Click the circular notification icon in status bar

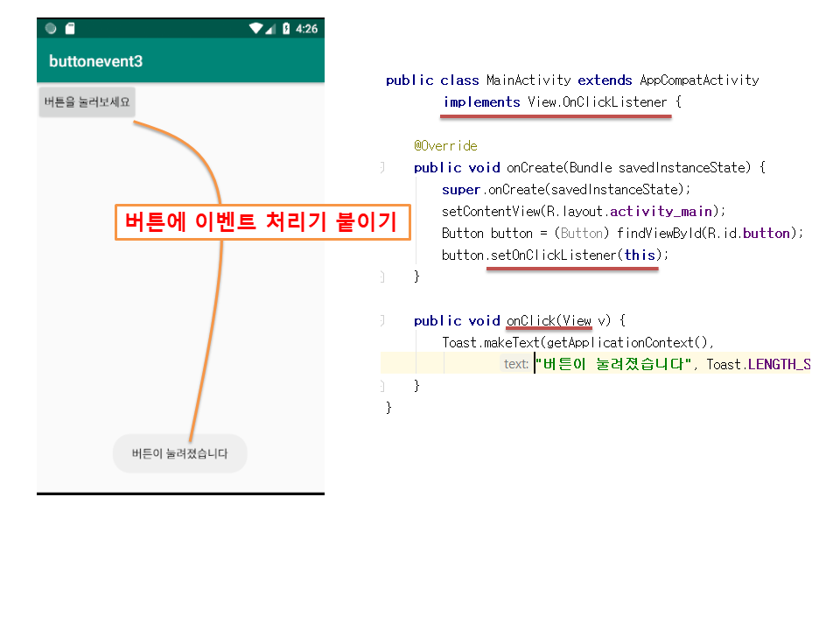coord(51,29)
